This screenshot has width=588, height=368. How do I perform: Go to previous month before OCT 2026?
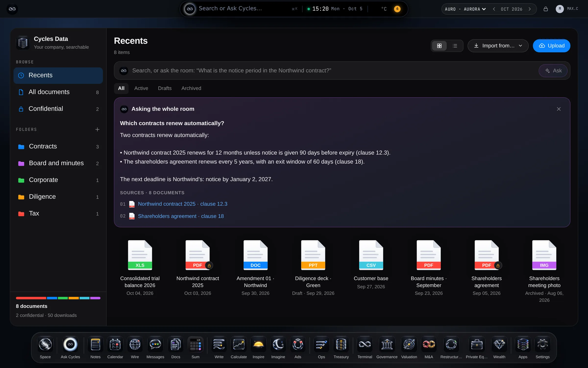click(x=494, y=9)
